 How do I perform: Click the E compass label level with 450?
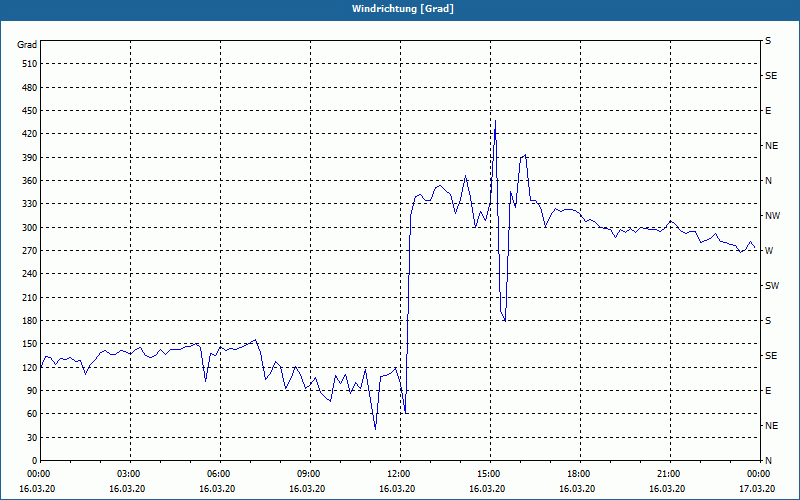[x=768, y=111]
